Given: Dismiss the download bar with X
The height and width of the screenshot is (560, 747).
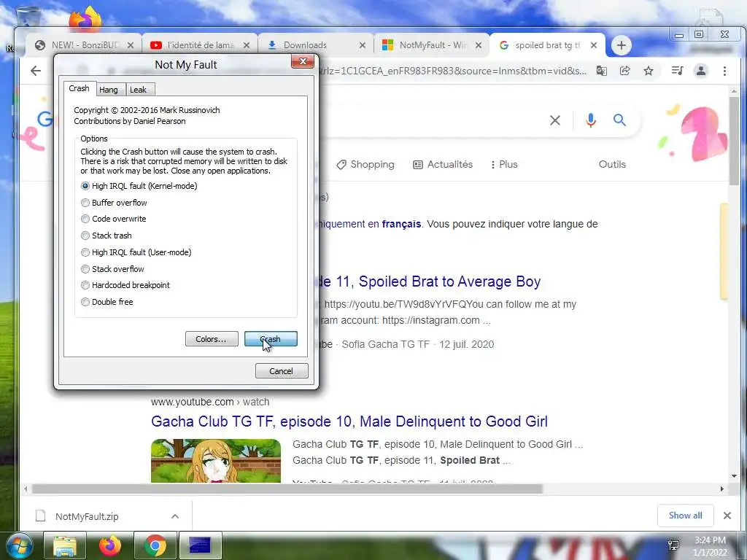Looking at the screenshot, I should (727, 516).
